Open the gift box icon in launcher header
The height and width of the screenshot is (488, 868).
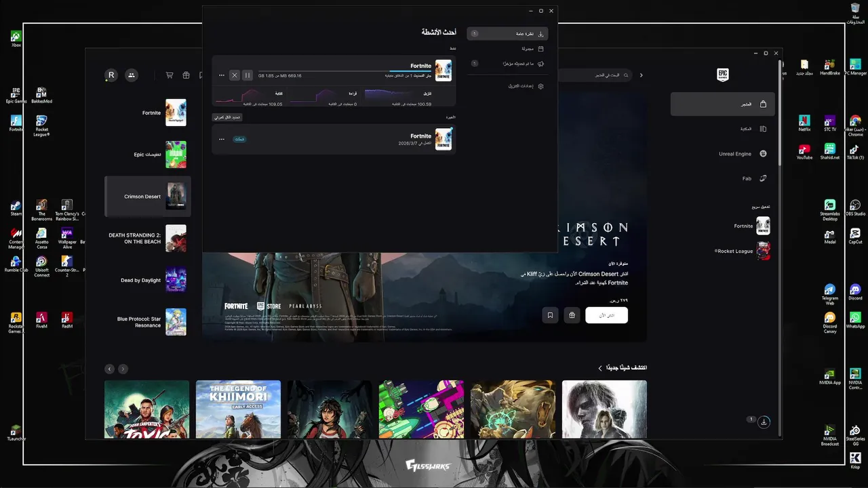pyautogui.click(x=186, y=75)
